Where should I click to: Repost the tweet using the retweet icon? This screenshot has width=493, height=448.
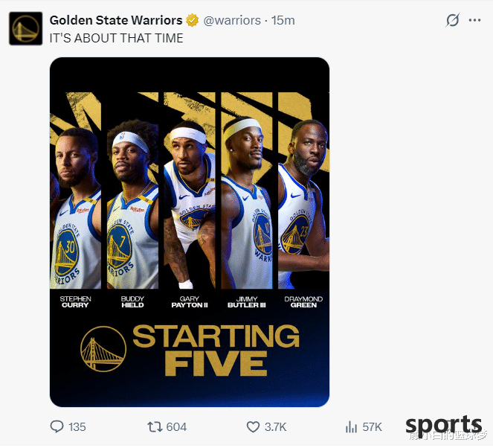coord(155,427)
